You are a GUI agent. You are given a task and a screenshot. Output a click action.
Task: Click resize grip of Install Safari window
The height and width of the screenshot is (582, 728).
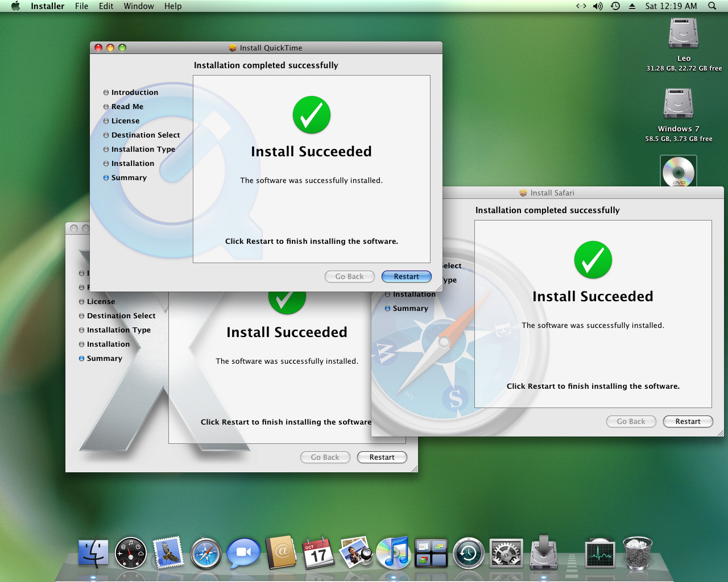[720, 433]
